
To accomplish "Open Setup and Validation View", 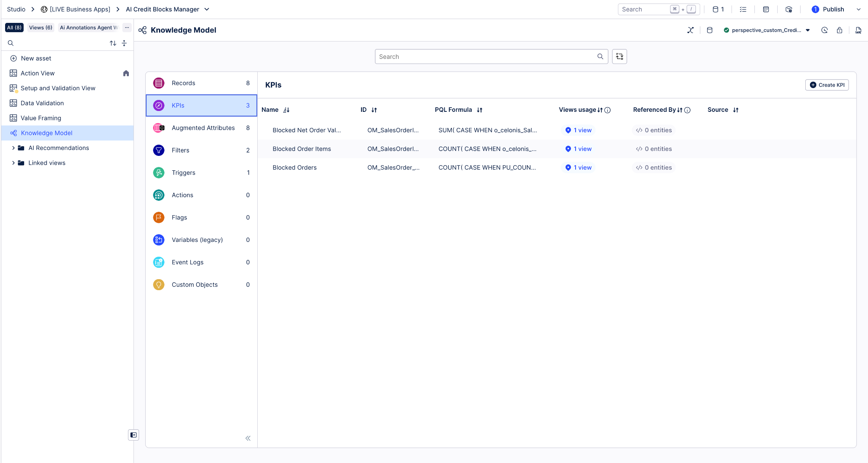I will pos(58,88).
